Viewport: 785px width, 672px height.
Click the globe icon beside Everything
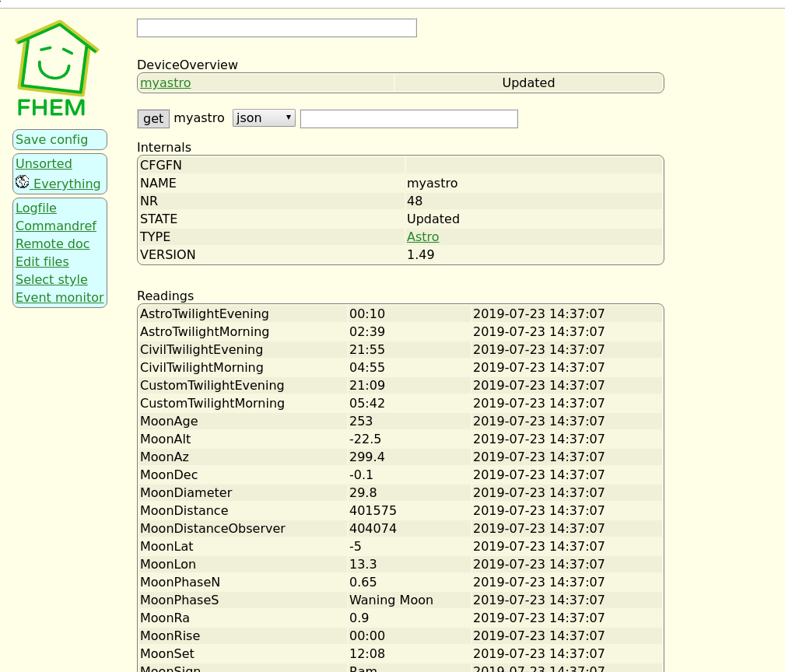tap(23, 182)
